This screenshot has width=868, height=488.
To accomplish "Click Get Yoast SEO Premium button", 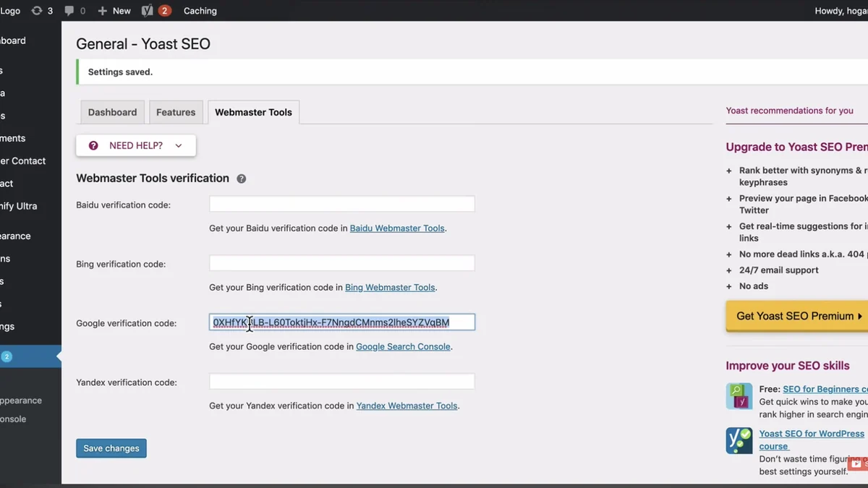I will tap(796, 316).
